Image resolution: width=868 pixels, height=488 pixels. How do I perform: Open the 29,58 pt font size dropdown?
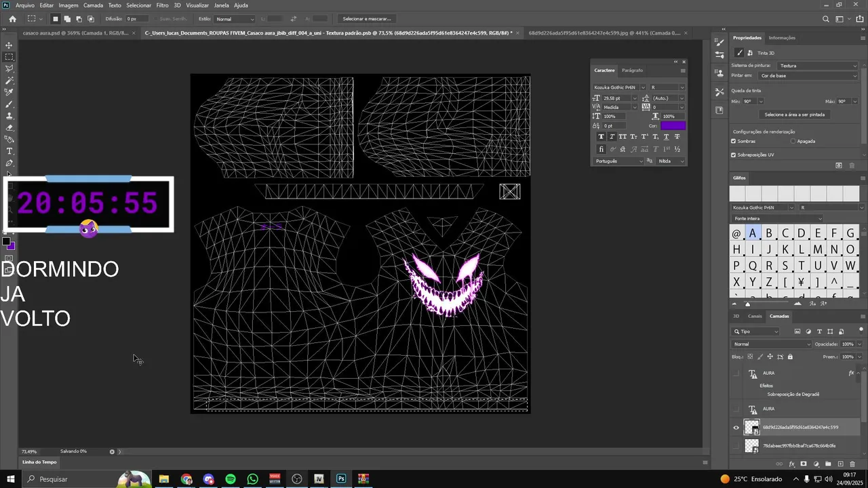coord(635,98)
